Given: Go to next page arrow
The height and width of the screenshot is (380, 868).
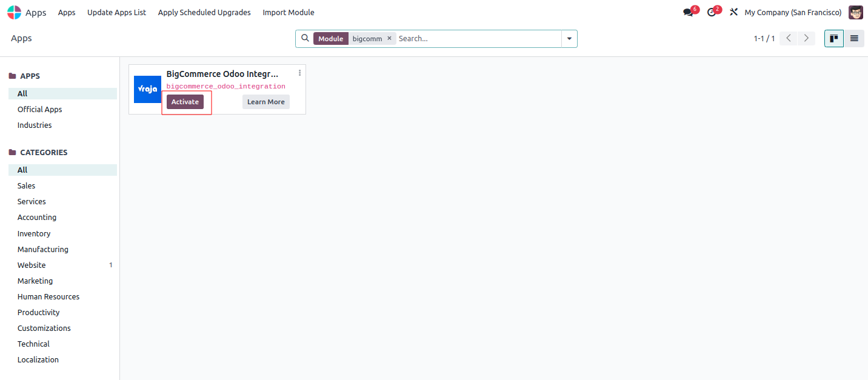Looking at the screenshot, I should [x=806, y=38].
